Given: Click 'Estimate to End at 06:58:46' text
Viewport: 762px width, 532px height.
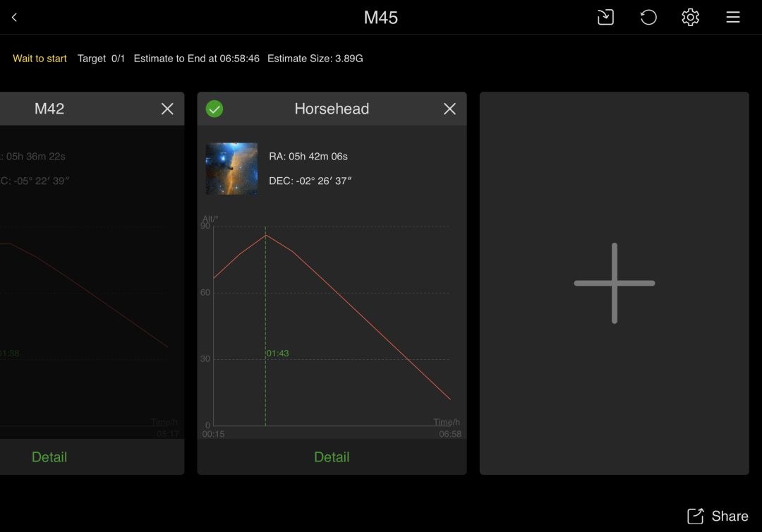Looking at the screenshot, I should 196,59.
